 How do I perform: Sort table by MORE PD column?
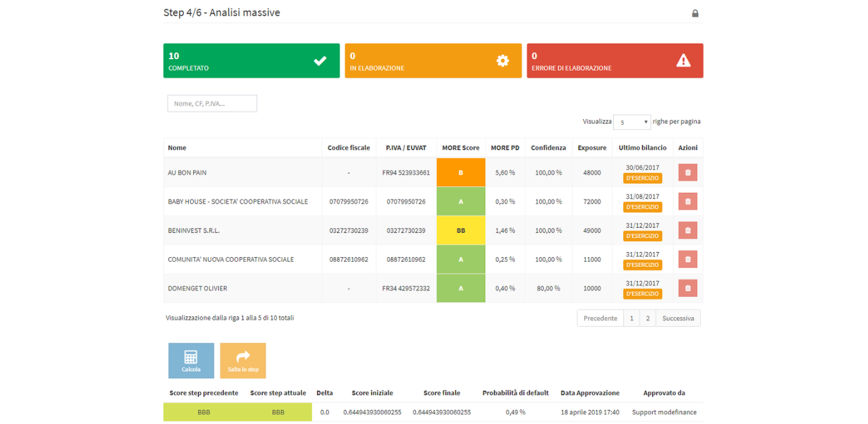[505, 148]
